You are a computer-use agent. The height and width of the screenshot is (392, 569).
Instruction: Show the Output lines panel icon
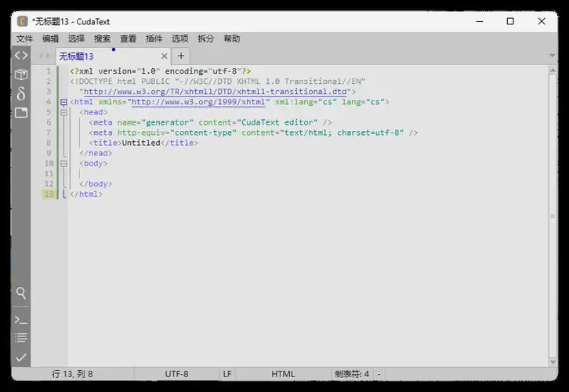click(21, 338)
